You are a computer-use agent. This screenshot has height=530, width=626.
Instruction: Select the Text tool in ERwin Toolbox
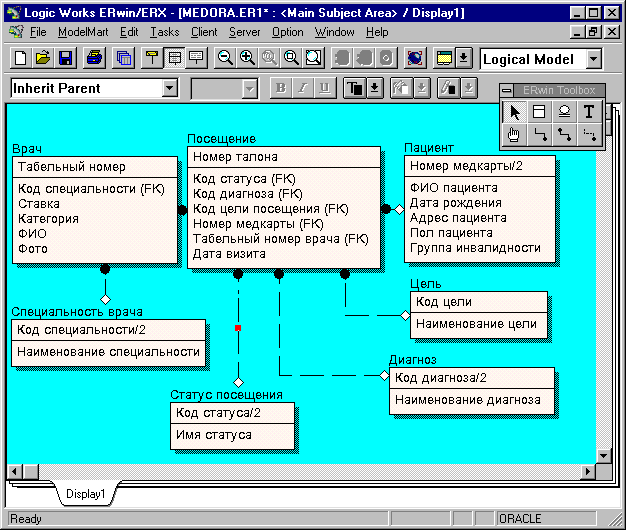(589, 112)
